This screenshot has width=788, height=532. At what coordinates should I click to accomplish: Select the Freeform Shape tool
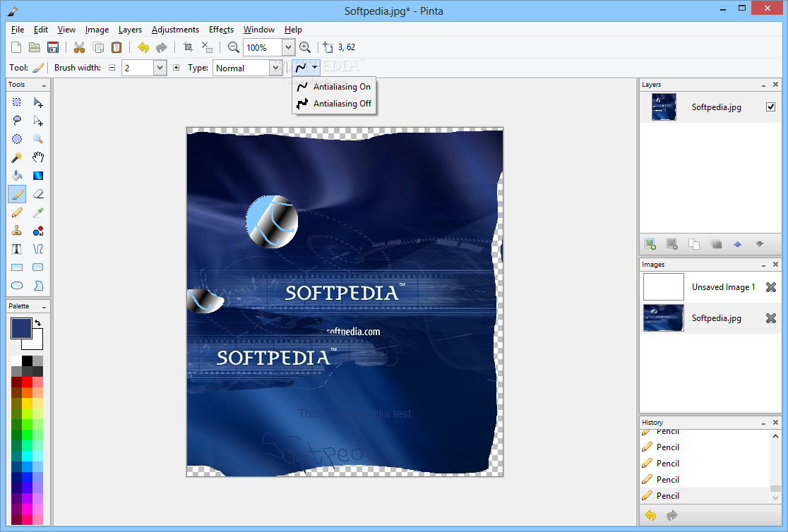[x=37, y=285]
